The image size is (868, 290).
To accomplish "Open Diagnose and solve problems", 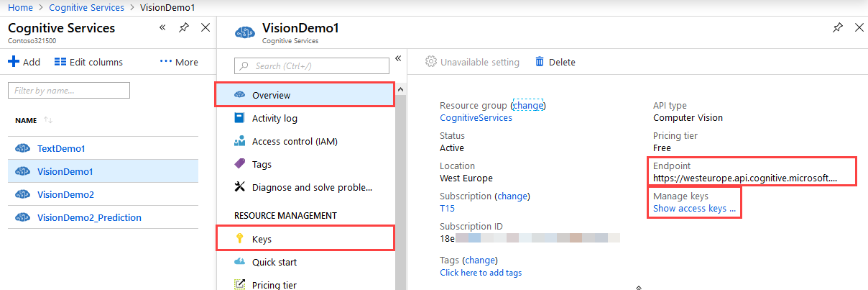I will pos(311,187).
